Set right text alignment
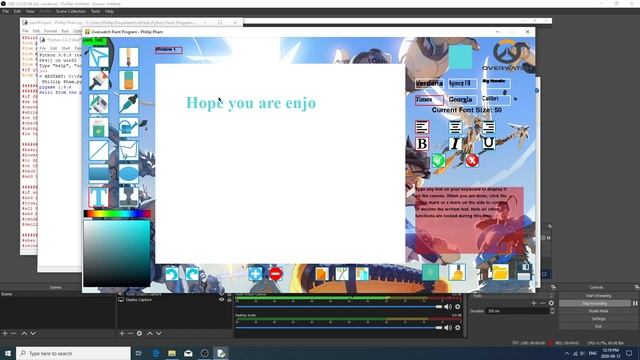 [488, 127]
